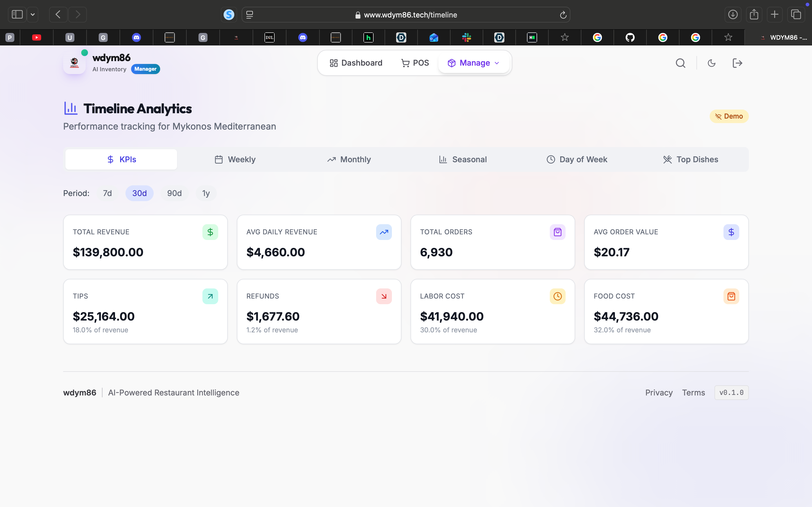Go to the Dashboard page
This screenshot has width=812, height=507.
(x=356, y=63)
